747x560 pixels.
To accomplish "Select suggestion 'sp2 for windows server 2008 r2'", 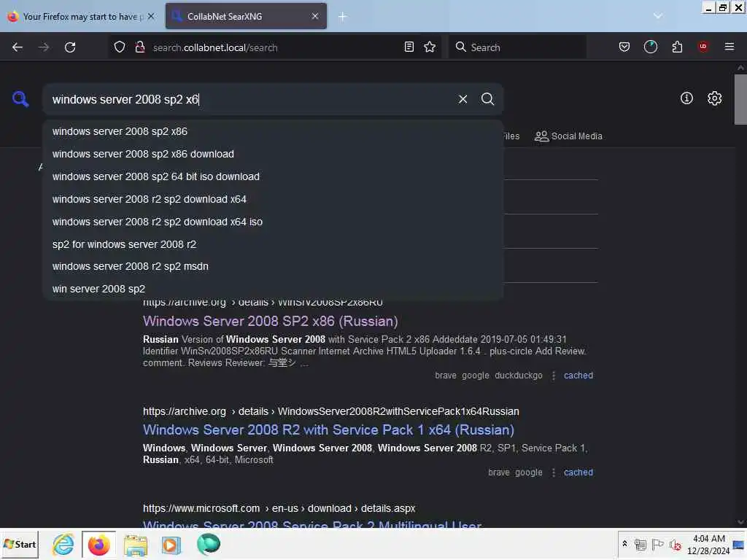I will click(x=273, y=244).
